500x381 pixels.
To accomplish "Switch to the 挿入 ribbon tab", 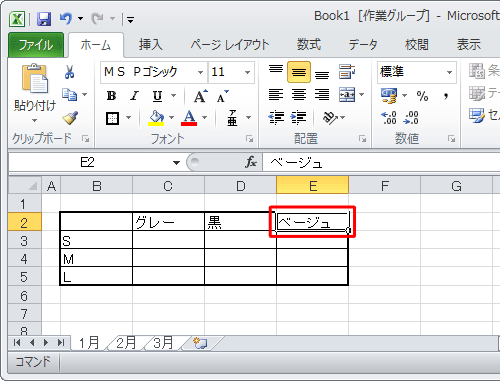I will click(x=151, y=45).
